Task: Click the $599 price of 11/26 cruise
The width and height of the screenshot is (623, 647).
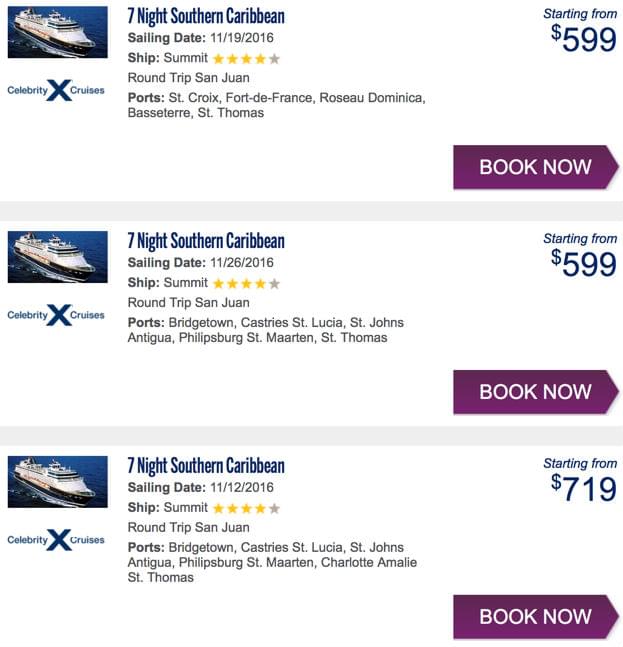Action: (x=584, y=264)
